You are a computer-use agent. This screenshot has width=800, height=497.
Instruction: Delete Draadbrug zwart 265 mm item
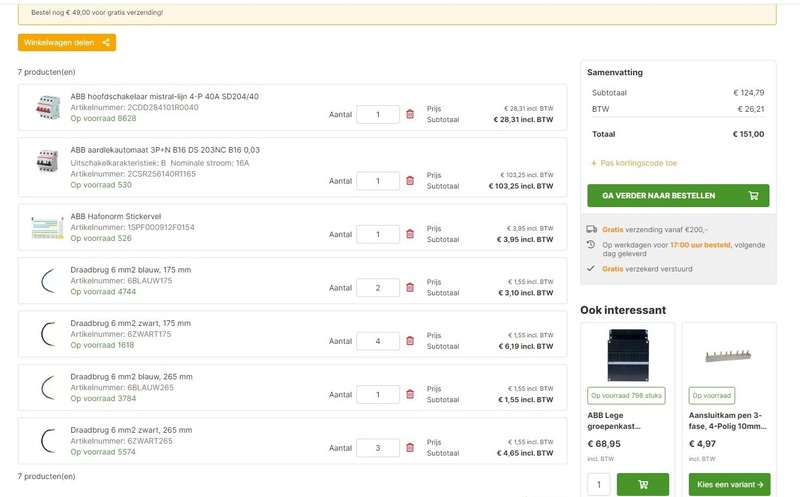pyautogui.click(x=410, y=448)
